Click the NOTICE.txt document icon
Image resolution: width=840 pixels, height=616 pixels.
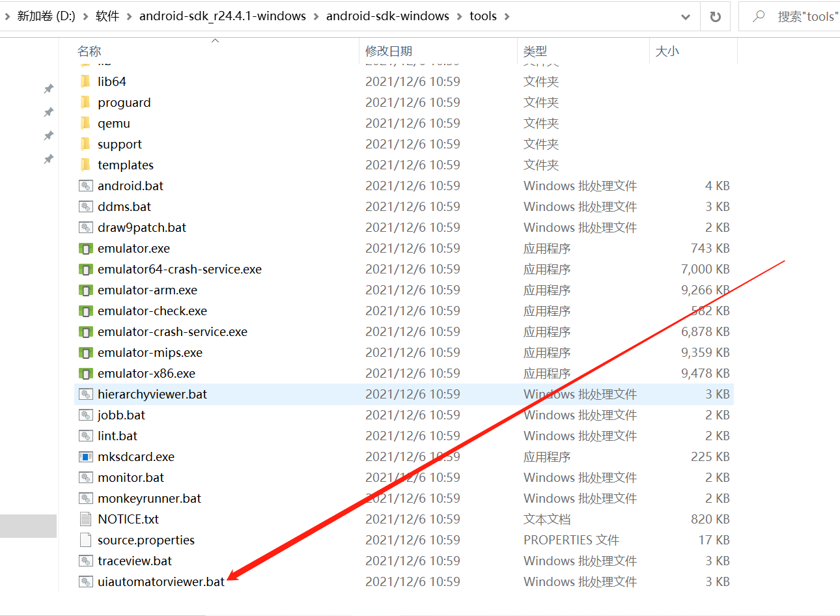point(85,519)
